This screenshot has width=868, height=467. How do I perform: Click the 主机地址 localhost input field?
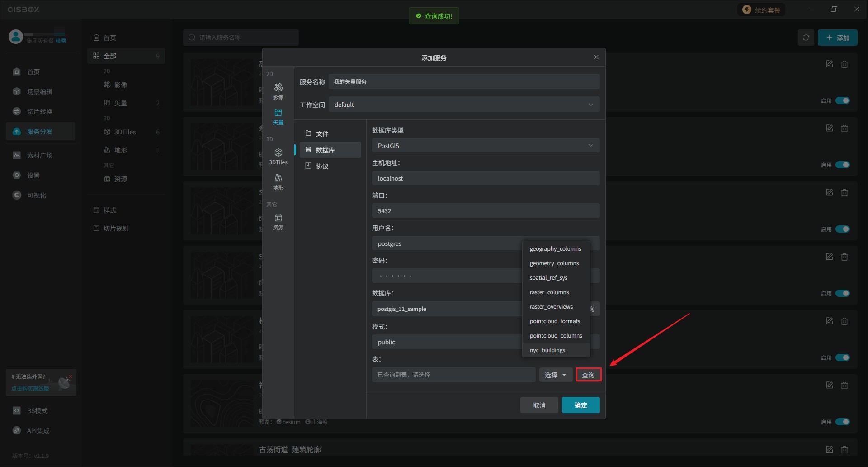pos(486,178)
